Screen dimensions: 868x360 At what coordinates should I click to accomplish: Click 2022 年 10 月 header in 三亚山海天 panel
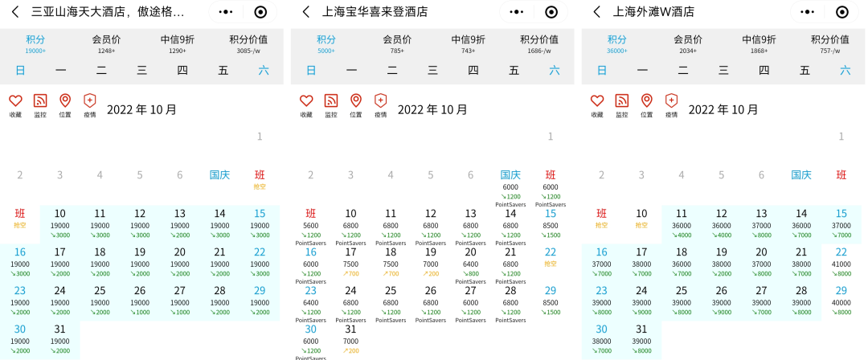[x=141, y=109]
